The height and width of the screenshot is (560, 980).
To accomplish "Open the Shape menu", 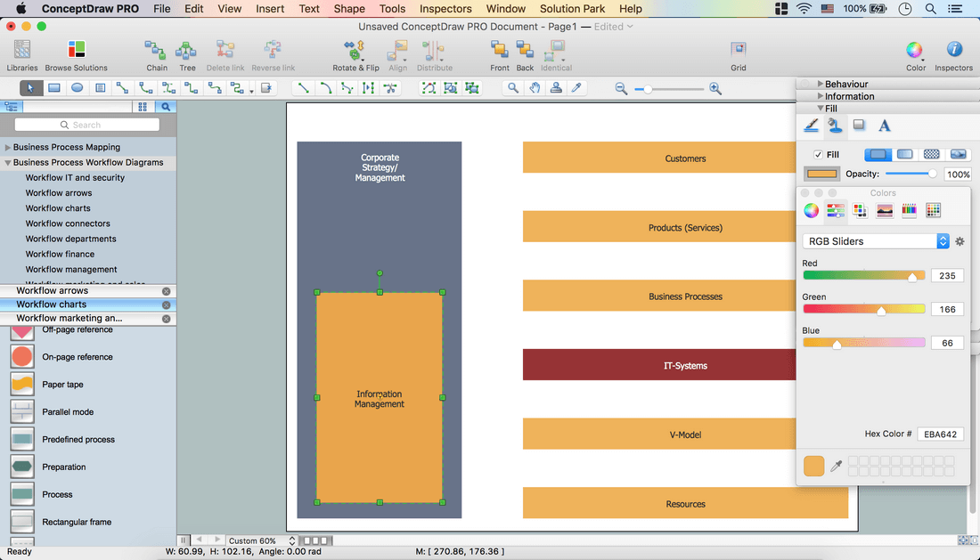I will click(349, 9).
